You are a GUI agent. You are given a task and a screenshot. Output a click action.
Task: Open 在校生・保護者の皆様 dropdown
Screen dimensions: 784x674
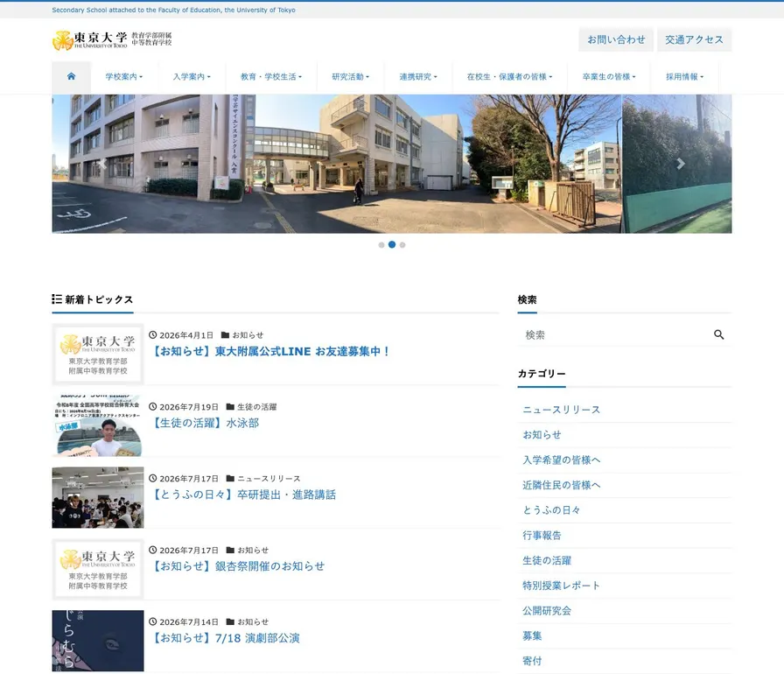pyautogui.click(x=509, y=76)
